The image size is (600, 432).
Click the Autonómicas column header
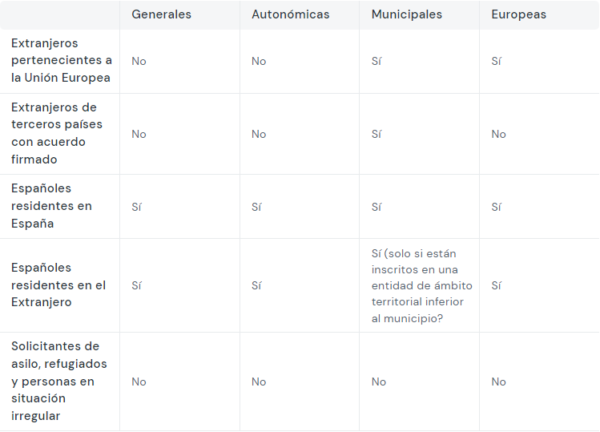tap(289, 15)
